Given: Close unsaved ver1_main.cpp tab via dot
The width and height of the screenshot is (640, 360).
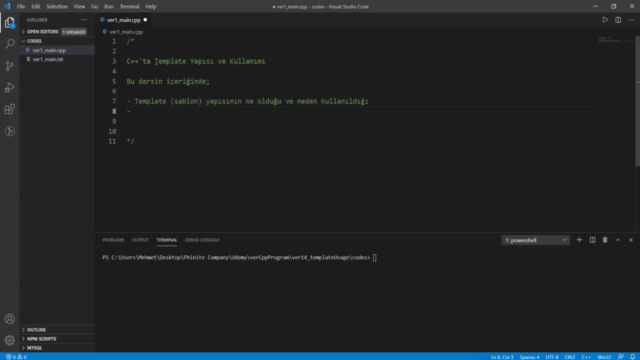Looking at the screenshot, I should tap(145, 20).
